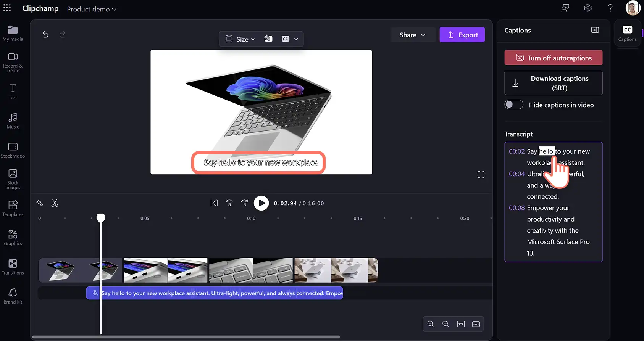
Task: Expand the Product demo title dropdown
Action: (92, 9)
